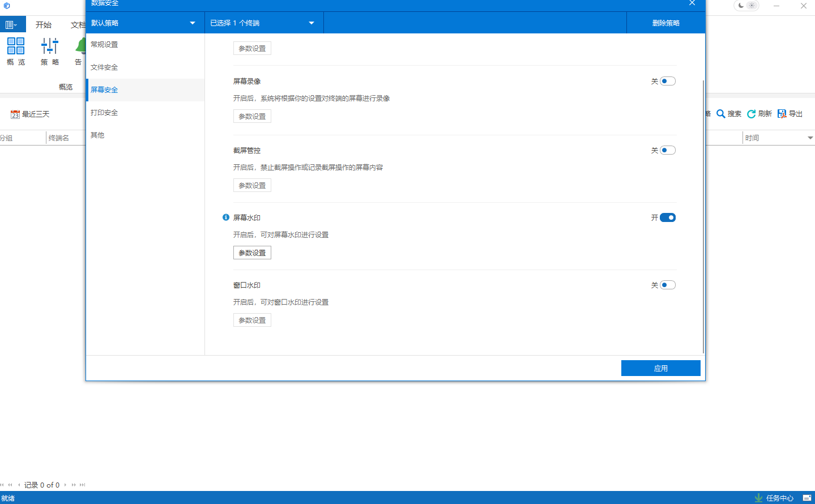Viewport: 815px width, 504px height.
Task: Open the 策略 policy sliders icon
Action: (50, 46)
